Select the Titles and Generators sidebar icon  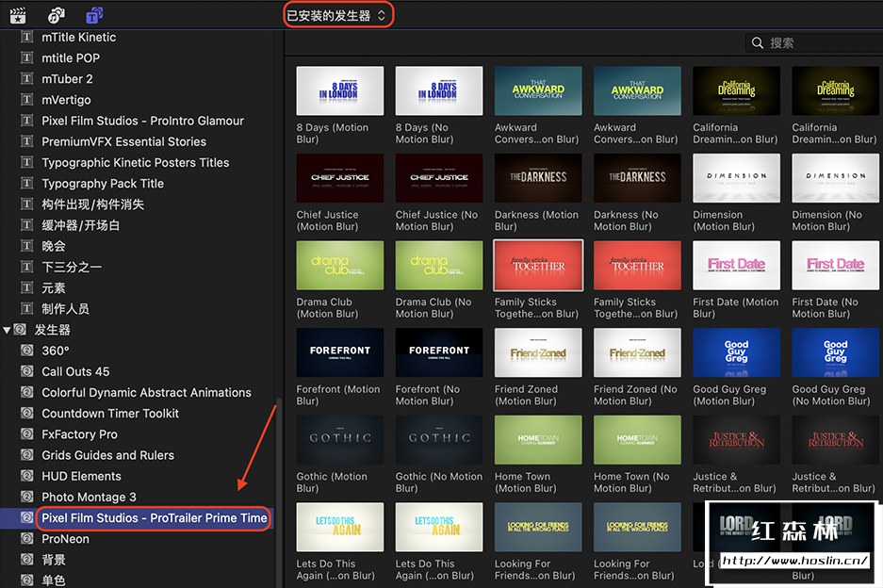[94, 15]
